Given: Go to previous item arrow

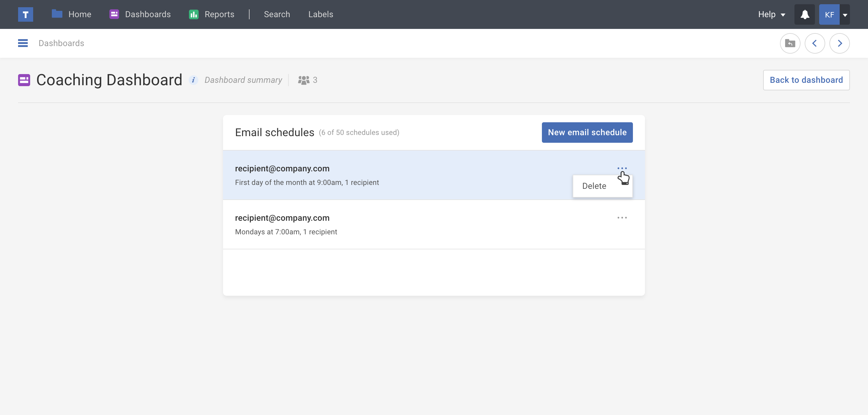Looking at the screenshot, I should [x=814, y=43].
